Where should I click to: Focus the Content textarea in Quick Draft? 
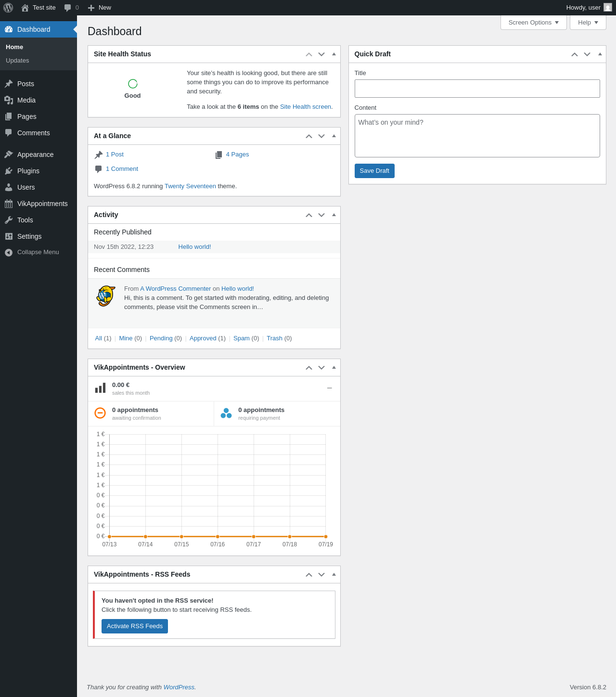[x=477, y=136]
